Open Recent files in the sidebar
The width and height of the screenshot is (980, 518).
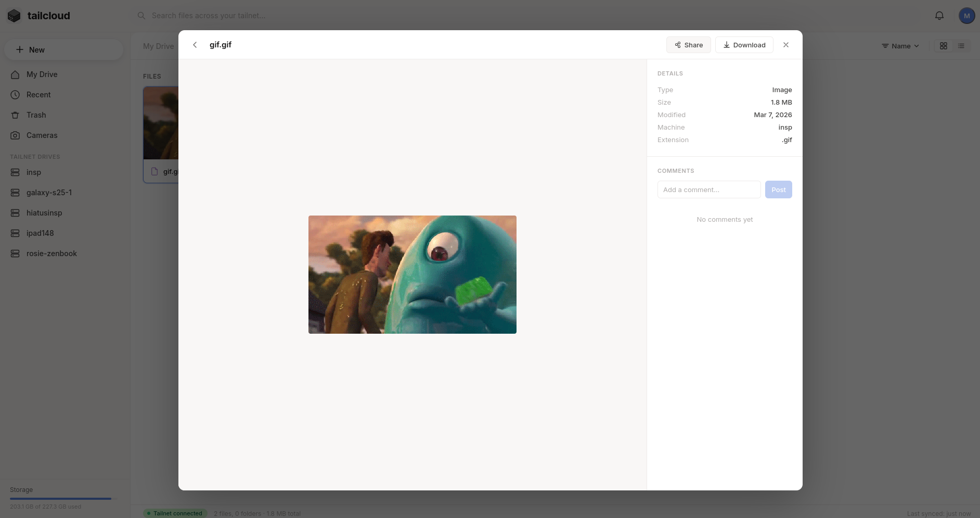(65, 95)
